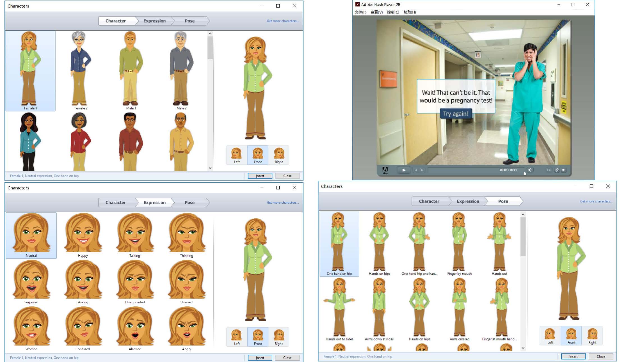Open Expression tab in top Characters window
644x362 pixels.
[x=154, y=21]
